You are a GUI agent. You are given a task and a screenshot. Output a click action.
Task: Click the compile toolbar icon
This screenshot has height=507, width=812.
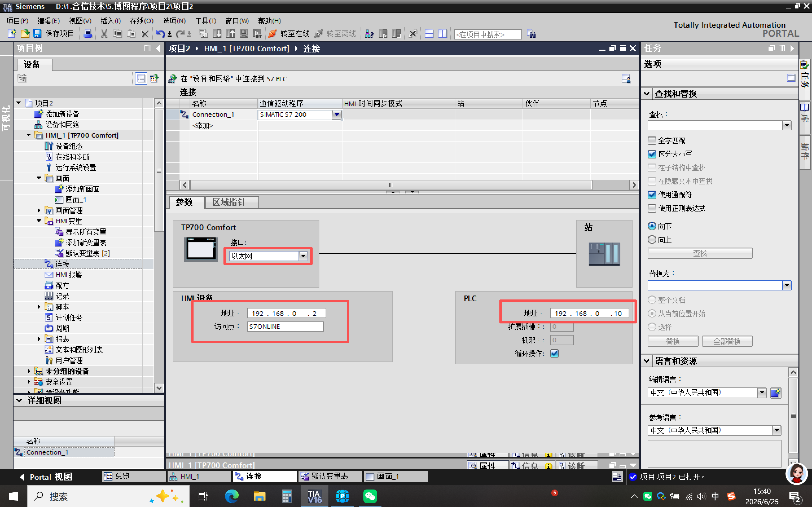point(203,34)
